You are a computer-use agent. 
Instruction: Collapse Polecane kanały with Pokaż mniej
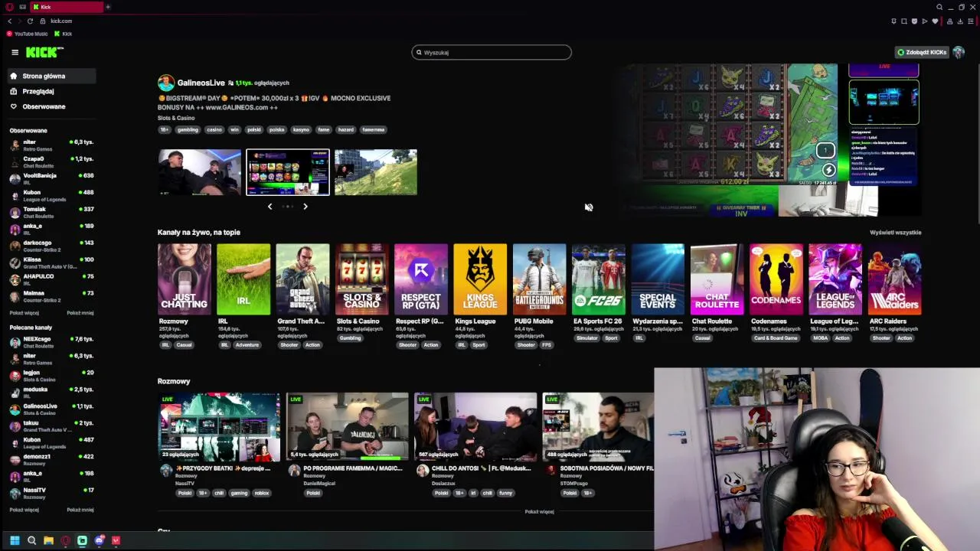click(80, 510)
